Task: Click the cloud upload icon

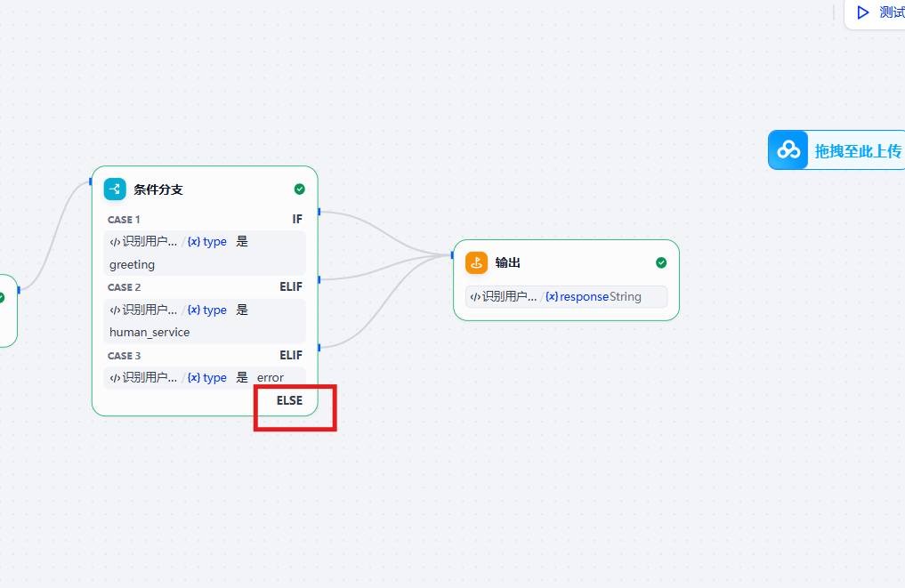Action: point(788,150)
